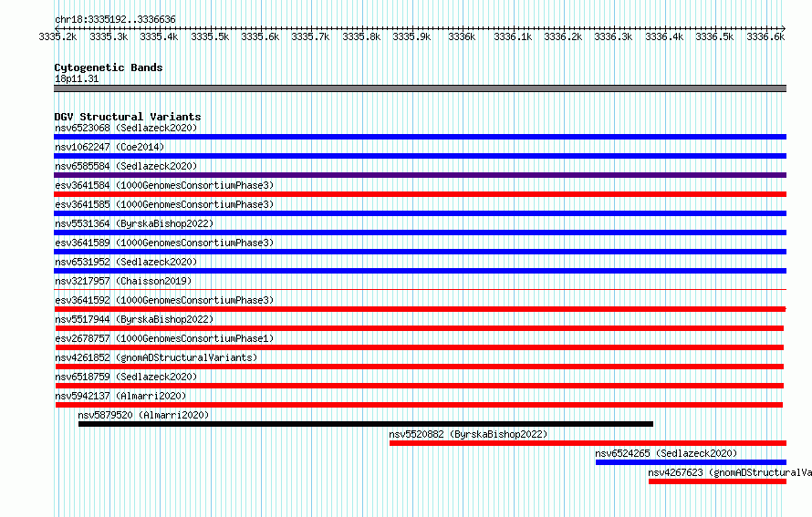Open the esv2678757 (1000GenomesConsortiumPhase1) label
The height and width of the screenshot is (517, 812).
164,338
